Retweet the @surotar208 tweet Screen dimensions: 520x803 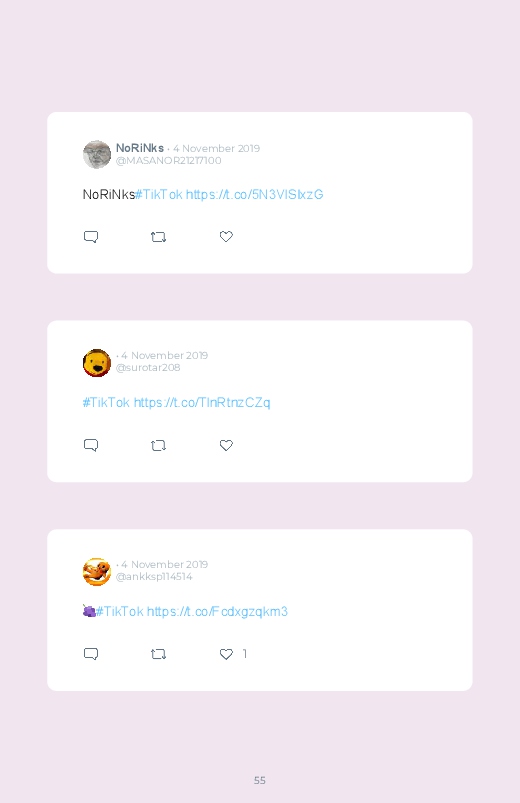[x=158, y=446]
